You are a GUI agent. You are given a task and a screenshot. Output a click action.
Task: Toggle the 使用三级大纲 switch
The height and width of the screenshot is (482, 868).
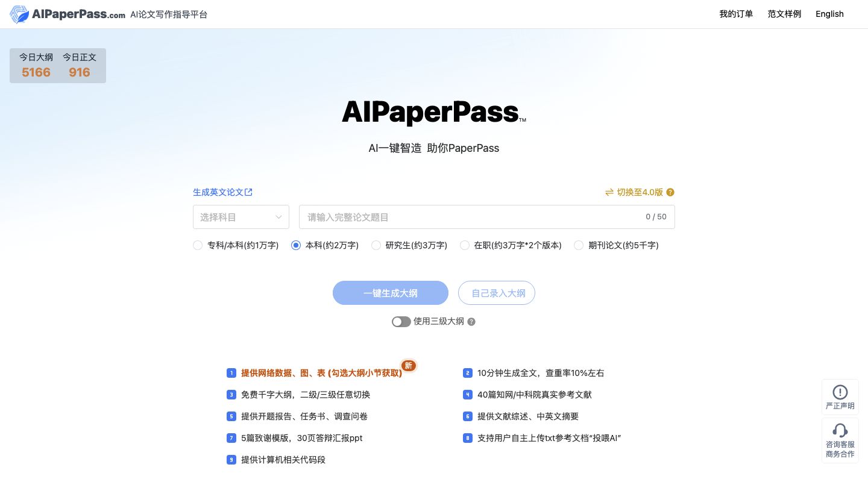pos(401,322)
